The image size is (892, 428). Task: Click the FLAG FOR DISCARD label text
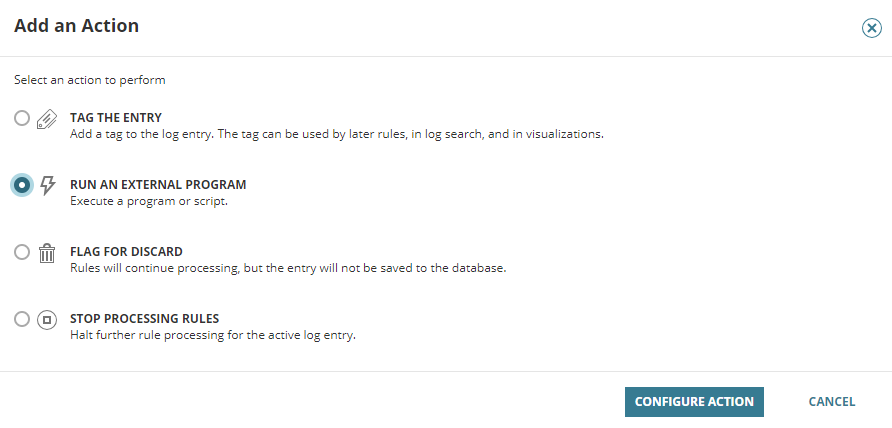(x=126, y=252)
